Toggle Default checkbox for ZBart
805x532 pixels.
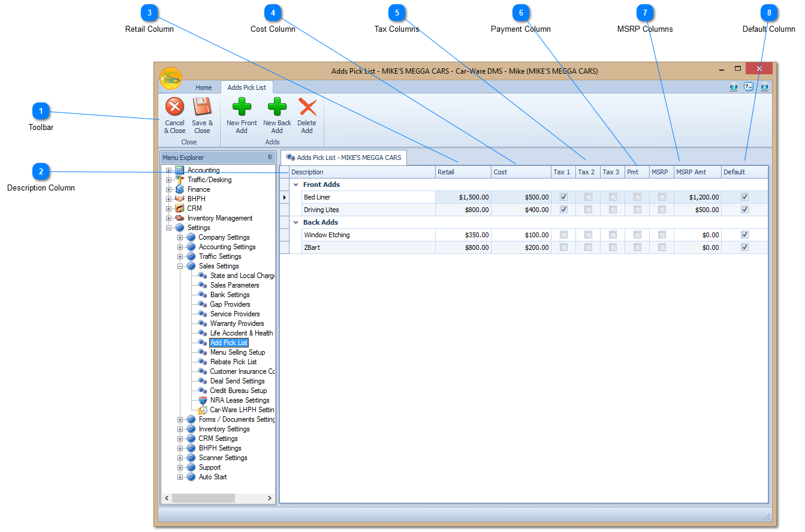(744, 247)
